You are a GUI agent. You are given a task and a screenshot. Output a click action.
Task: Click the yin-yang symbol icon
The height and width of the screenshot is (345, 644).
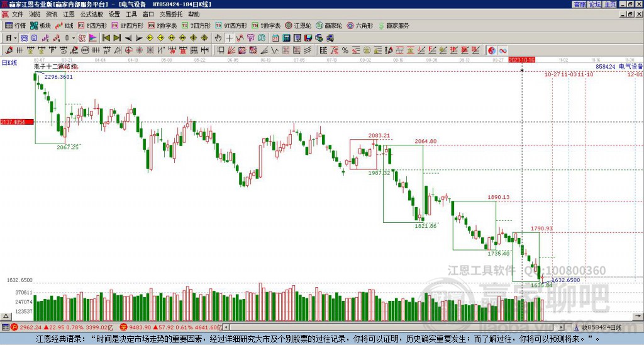(491, 50)
